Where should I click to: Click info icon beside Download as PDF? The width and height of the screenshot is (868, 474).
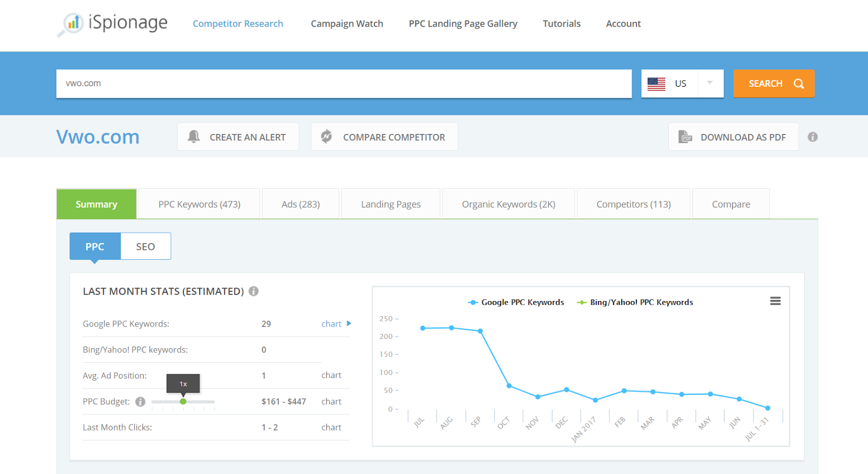click(813, 137)
